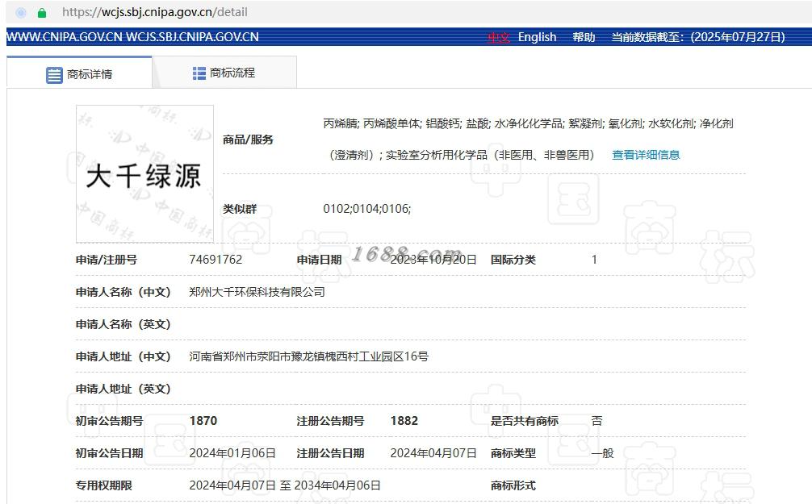Switch language to English
The height and width of the screenshot is (504, 812).
(537, 37)
